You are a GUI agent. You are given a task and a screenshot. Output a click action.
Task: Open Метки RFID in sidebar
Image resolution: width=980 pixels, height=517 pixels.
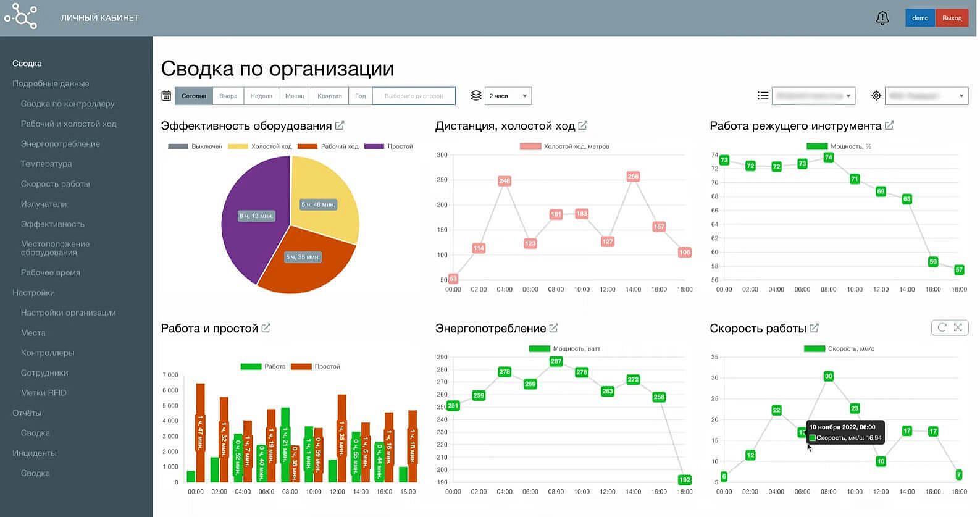pos(43,393)
